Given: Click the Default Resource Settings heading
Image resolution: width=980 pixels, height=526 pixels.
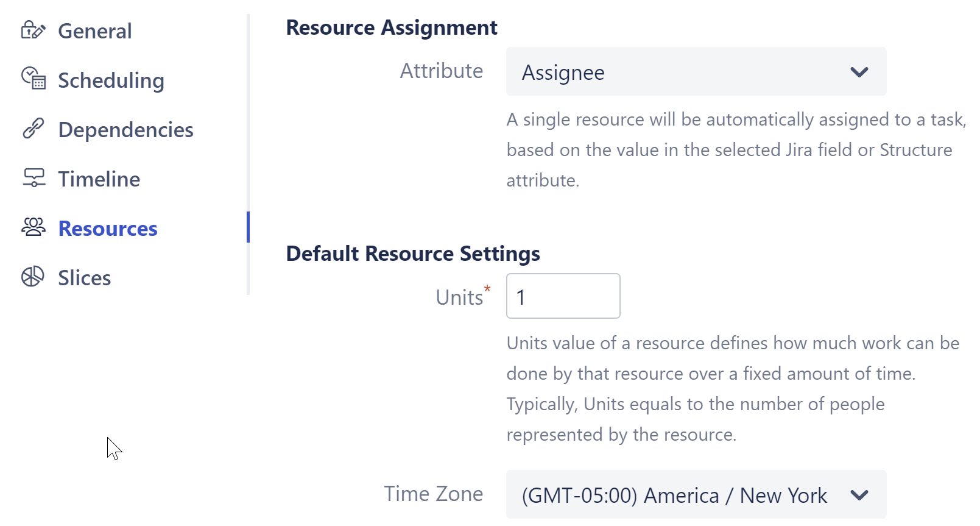Looking at the screenshot, I should pyautogui.click(x=413, y=253).
